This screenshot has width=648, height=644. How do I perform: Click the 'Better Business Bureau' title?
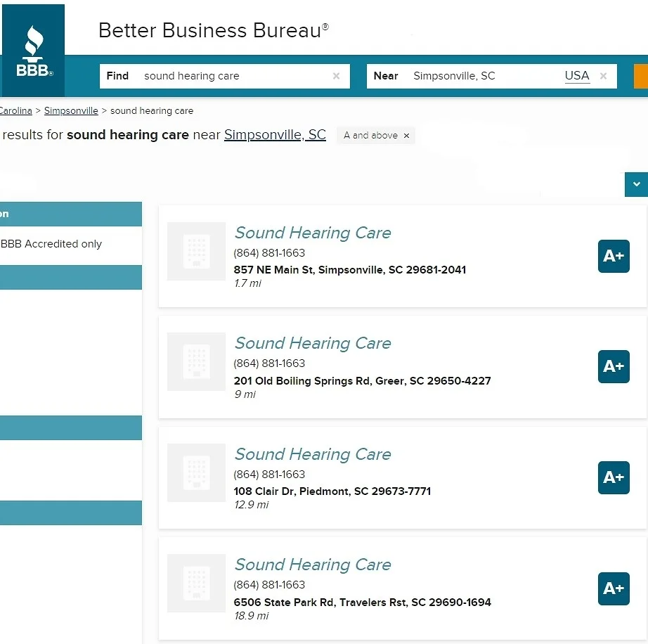tap(213, 31)
